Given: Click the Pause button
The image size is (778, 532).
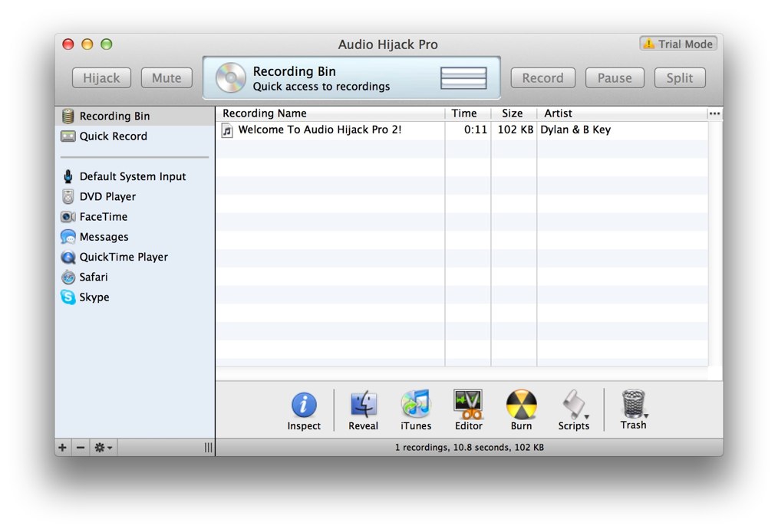Looking at the screenshot, I should (x=615, y=78).
